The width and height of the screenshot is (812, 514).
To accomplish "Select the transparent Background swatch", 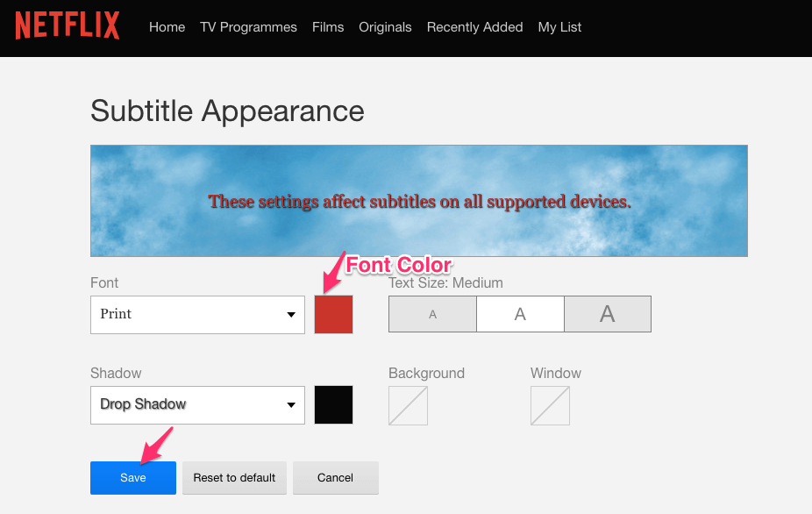I will 407,404.
